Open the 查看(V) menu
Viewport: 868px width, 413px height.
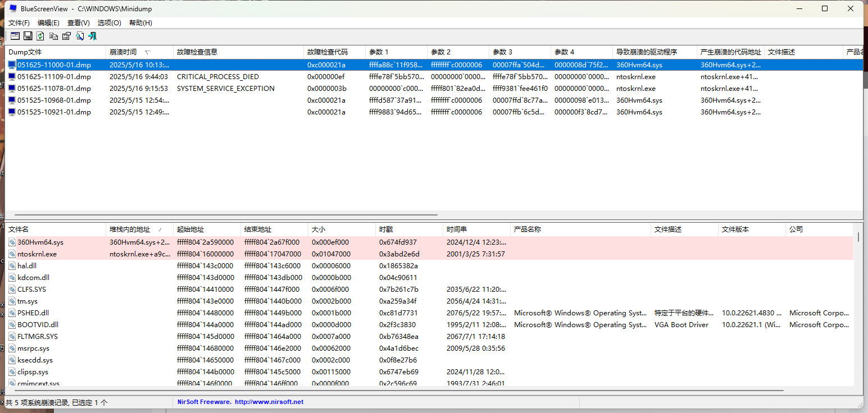click(x=78, y=23)
